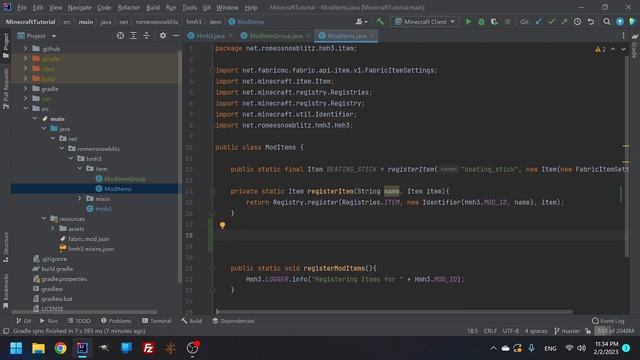Open the TODO tool window

(79, 321)
